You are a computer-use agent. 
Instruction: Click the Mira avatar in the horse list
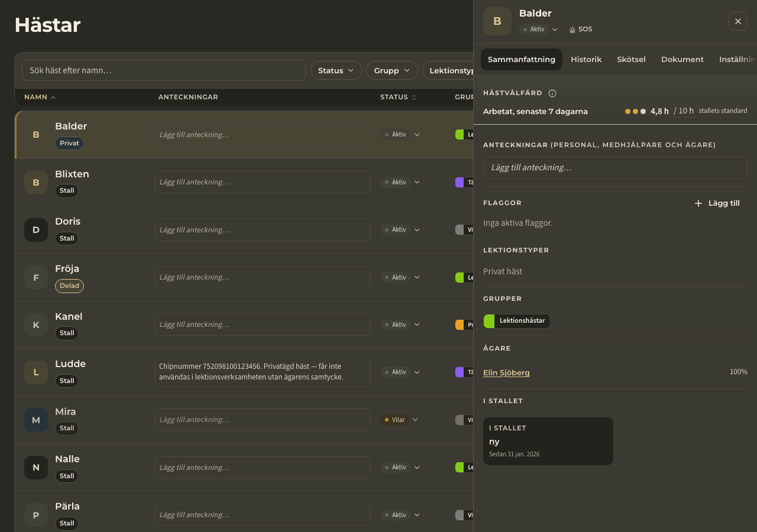36,420
